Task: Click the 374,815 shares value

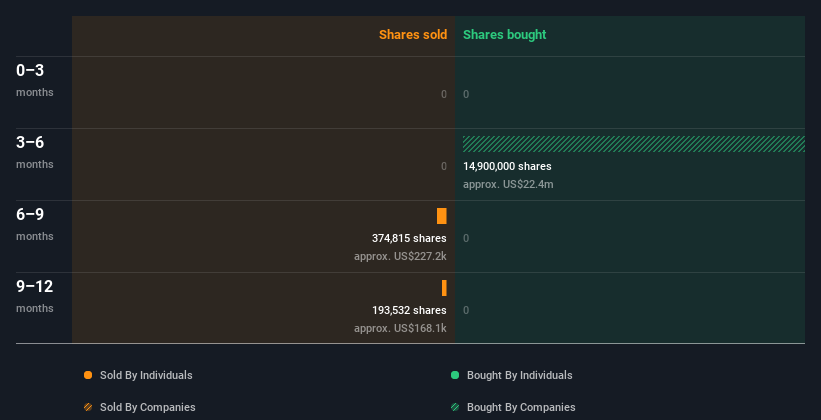Action: click(409, 238)
